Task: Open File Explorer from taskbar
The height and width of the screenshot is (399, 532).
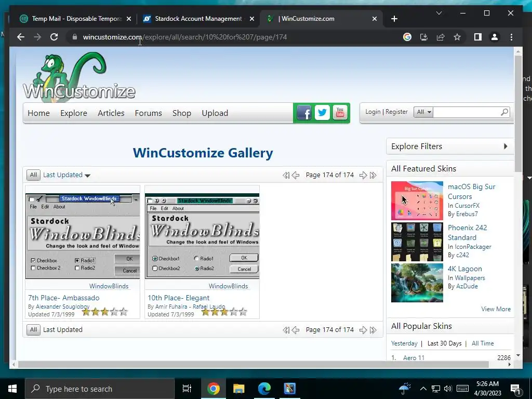Action: [x=239, y=389]
